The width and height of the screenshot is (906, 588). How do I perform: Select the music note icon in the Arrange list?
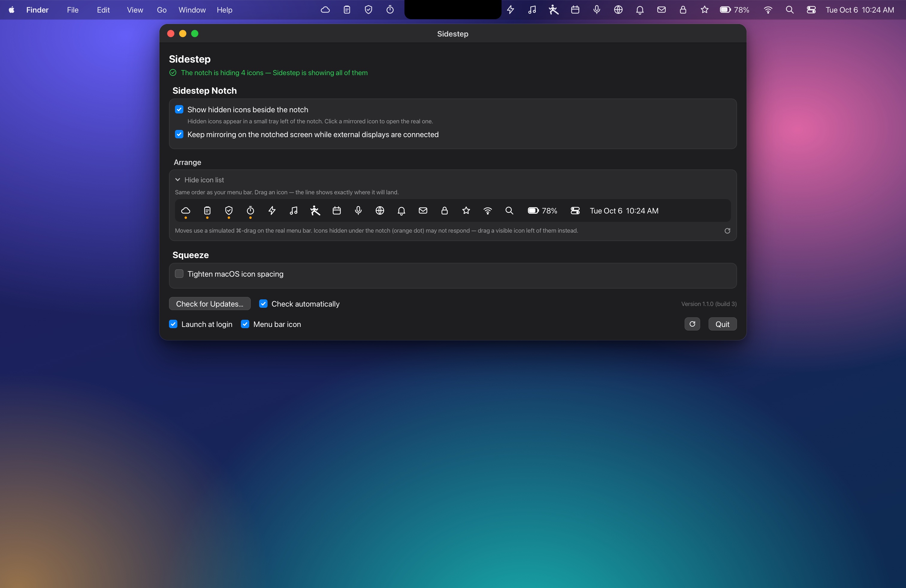294,211
